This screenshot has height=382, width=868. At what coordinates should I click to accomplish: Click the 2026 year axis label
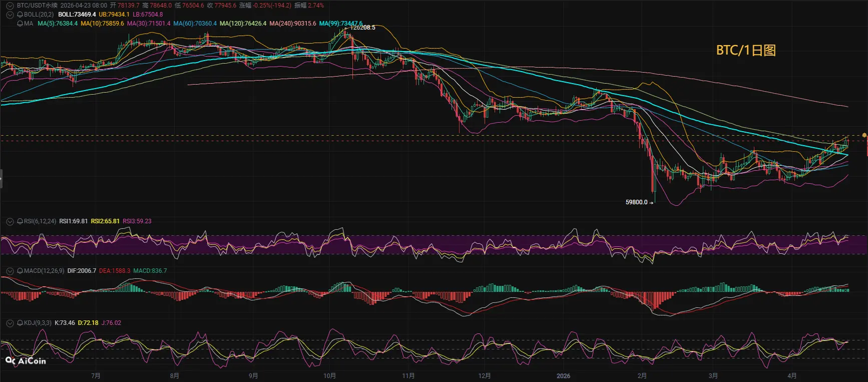563,376
